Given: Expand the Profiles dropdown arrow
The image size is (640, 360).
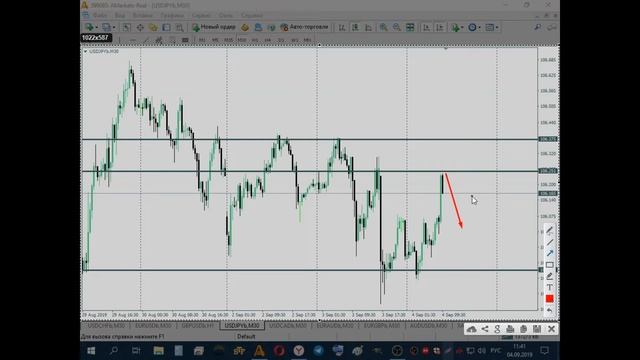Looking at the screenshot, I should tap(113, 27).
